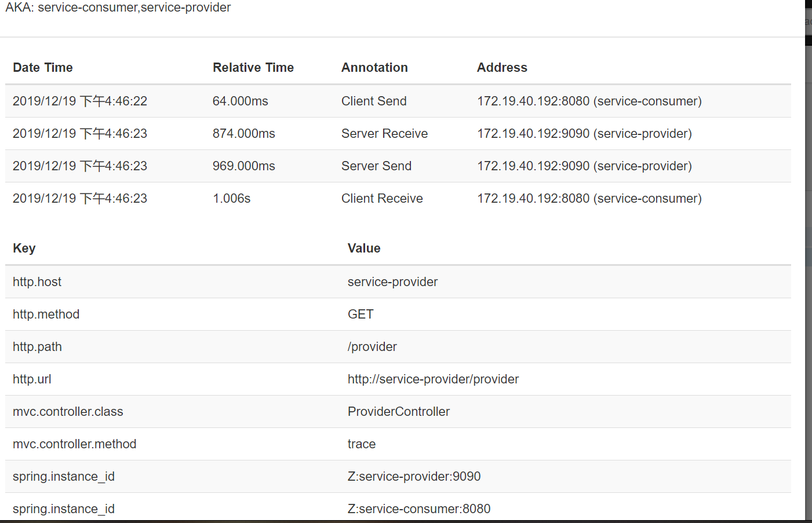Click the 64.000ms relative time value
Viewport: 812px width, 523px height.
coord(240,101)
